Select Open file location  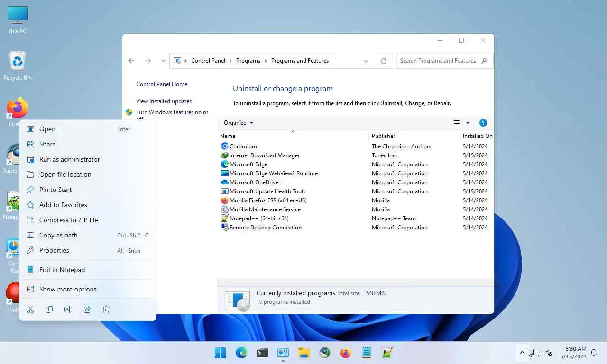88,174
